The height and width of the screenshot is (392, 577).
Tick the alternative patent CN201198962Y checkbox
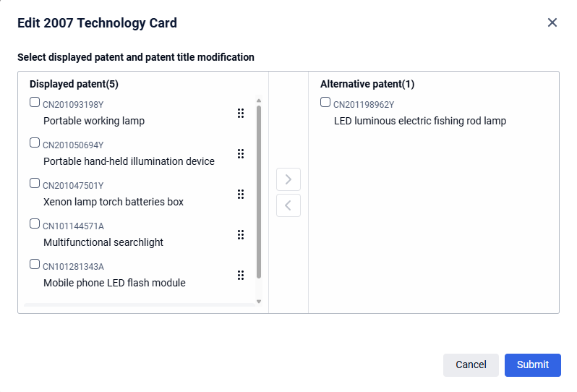325,103
